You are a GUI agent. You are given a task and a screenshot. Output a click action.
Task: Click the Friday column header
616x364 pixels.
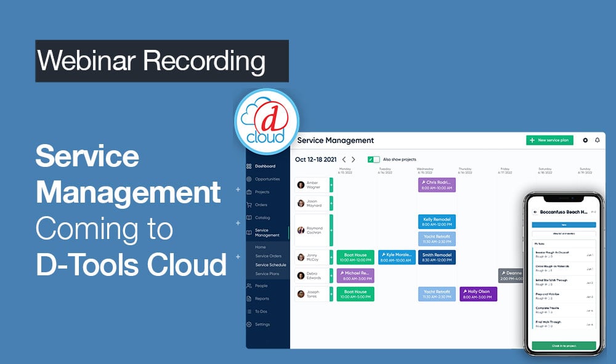[505, 171]
